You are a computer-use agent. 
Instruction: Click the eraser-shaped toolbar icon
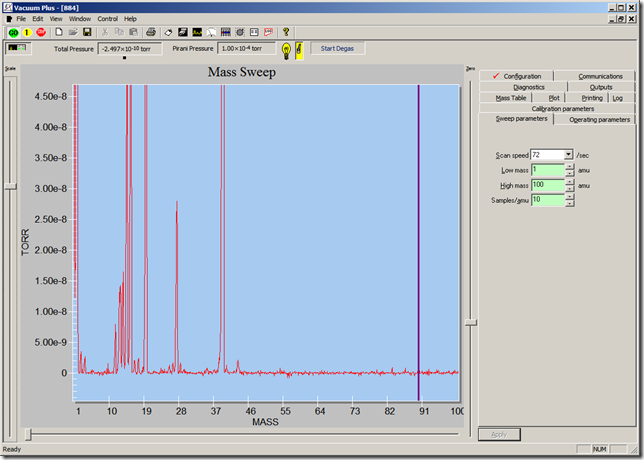[x=168, y=32]
